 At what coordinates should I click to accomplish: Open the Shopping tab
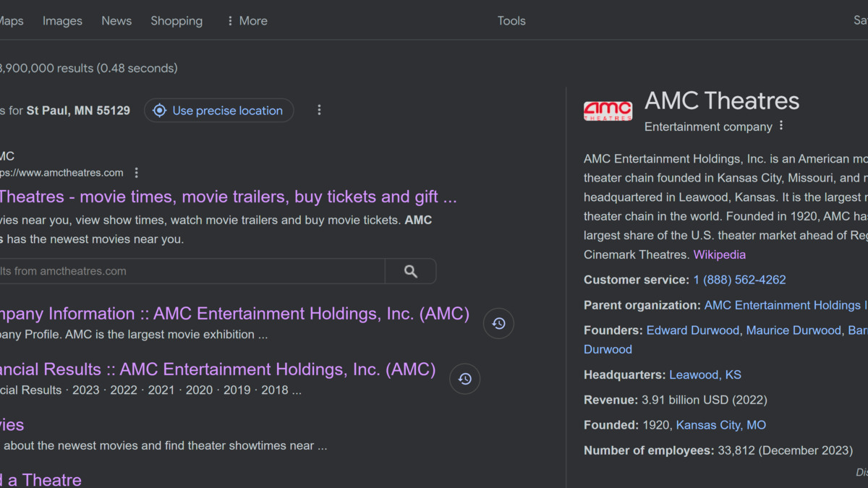point(176,21)
